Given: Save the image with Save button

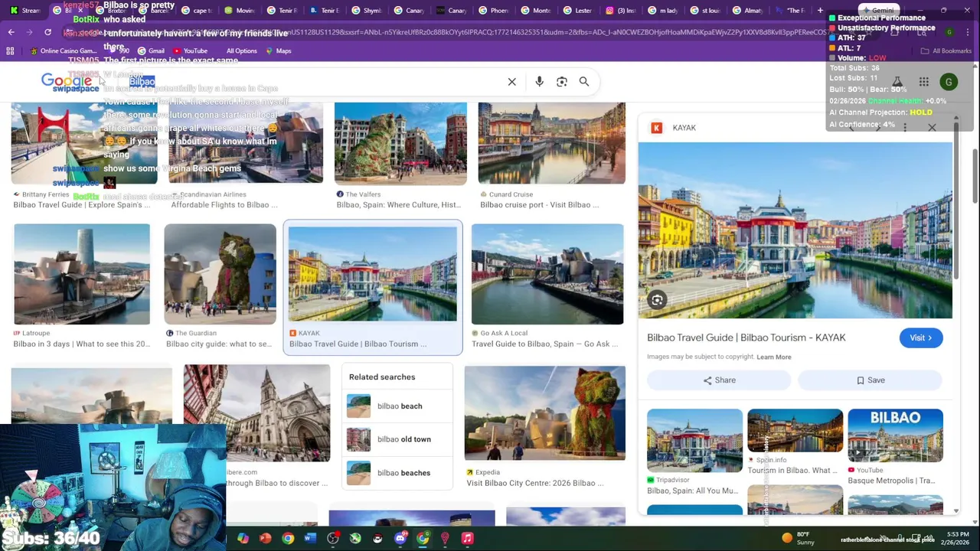Looking at the screenshot, I should (x=871, y=380).
